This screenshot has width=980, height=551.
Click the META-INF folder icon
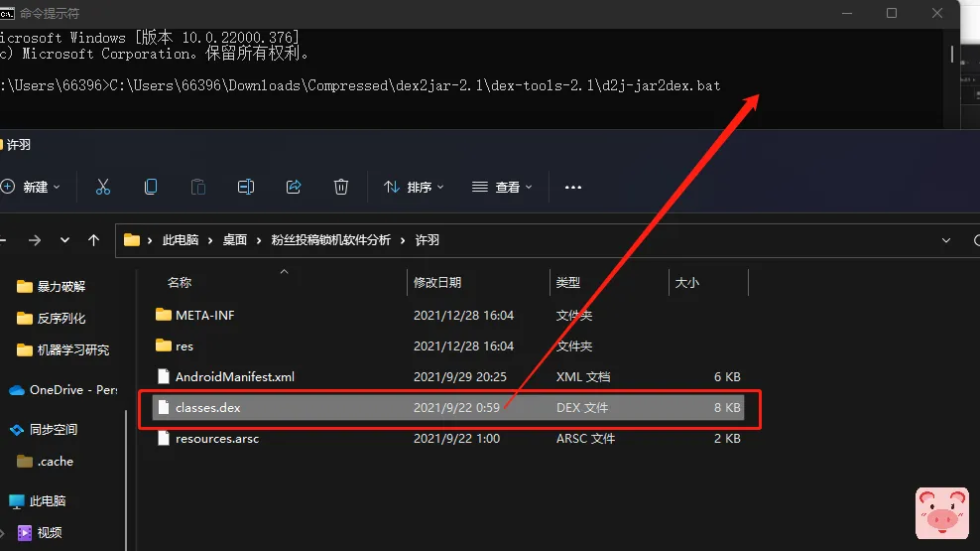click(163, 314)
